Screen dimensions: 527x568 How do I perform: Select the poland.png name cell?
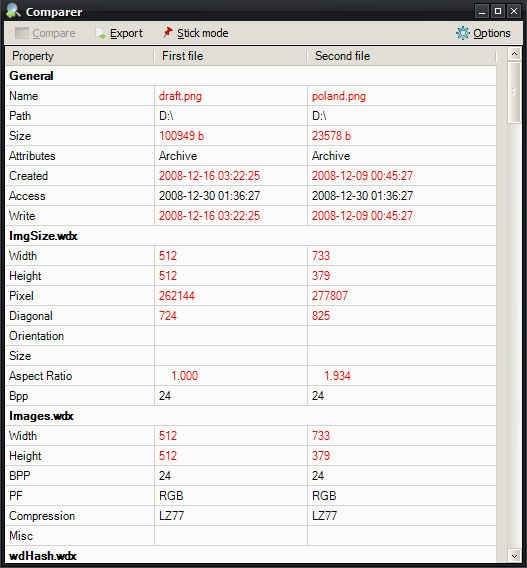402,96
